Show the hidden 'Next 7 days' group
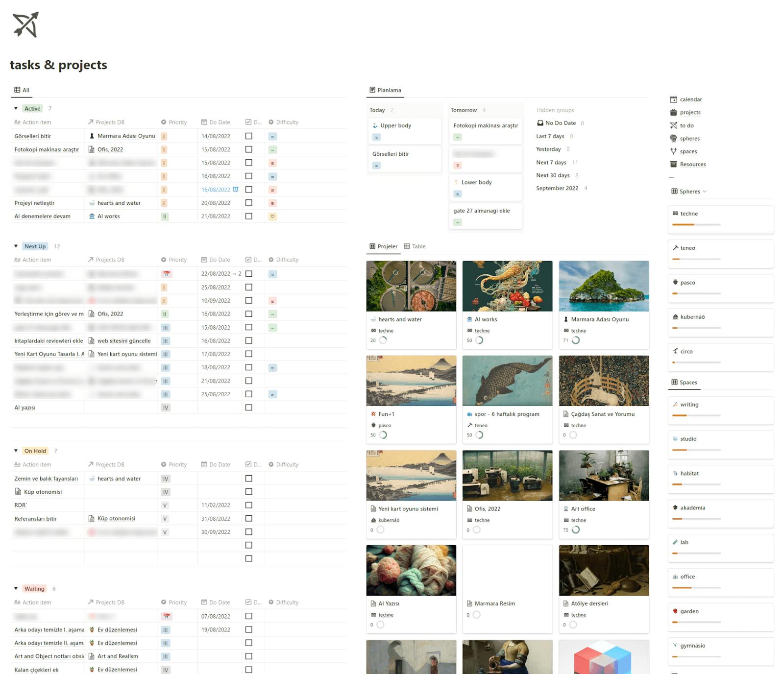Image resolution: width=784 pixels, height=674 pixels. pos(552,162)
